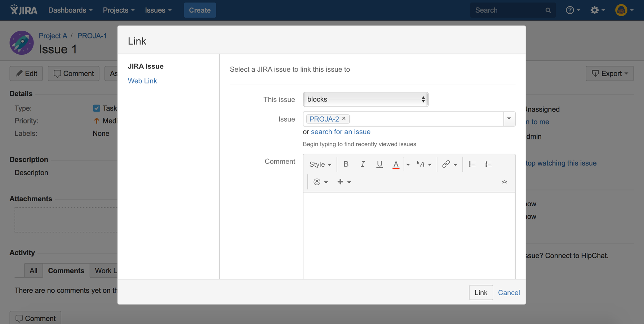Viewport: 644px width, 324px height.
Task: Select the Comments activity tab
Action: point(66,271)
